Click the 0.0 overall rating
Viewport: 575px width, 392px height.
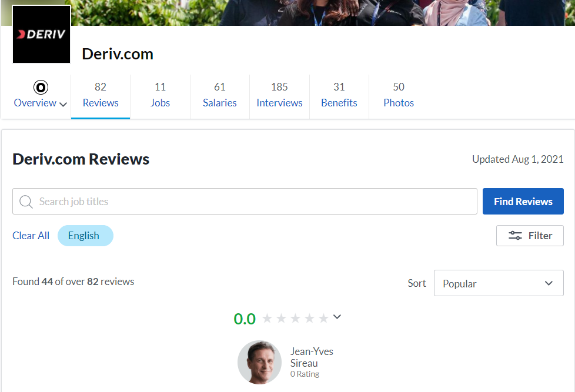(245, 319)
